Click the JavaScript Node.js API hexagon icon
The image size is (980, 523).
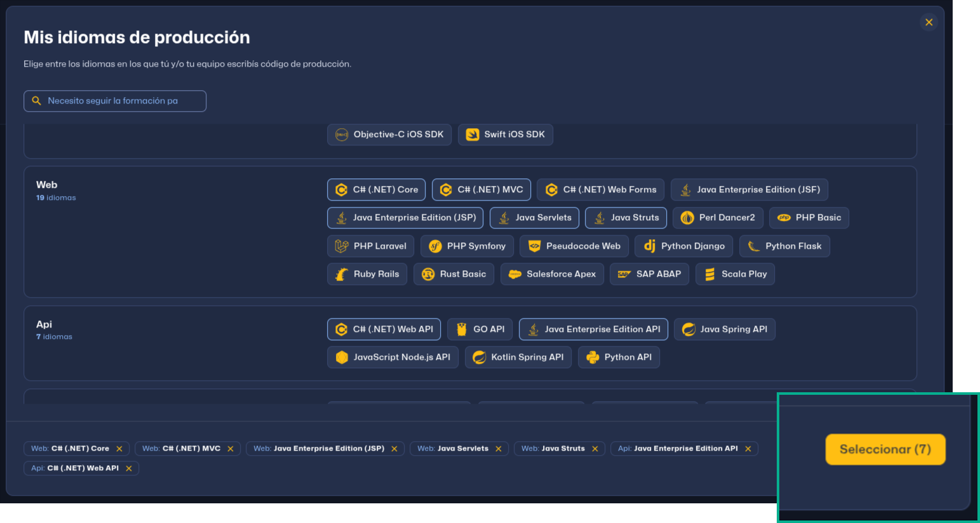click(x=342, y=357)
